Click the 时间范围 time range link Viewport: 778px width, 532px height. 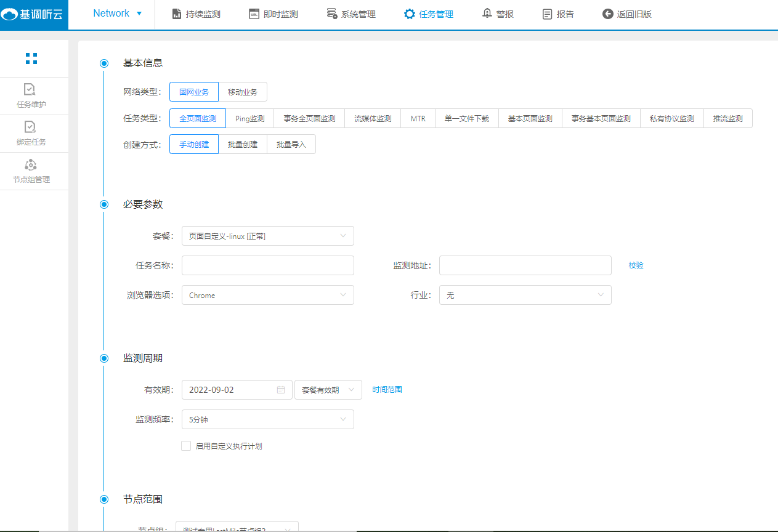point(387,390)
